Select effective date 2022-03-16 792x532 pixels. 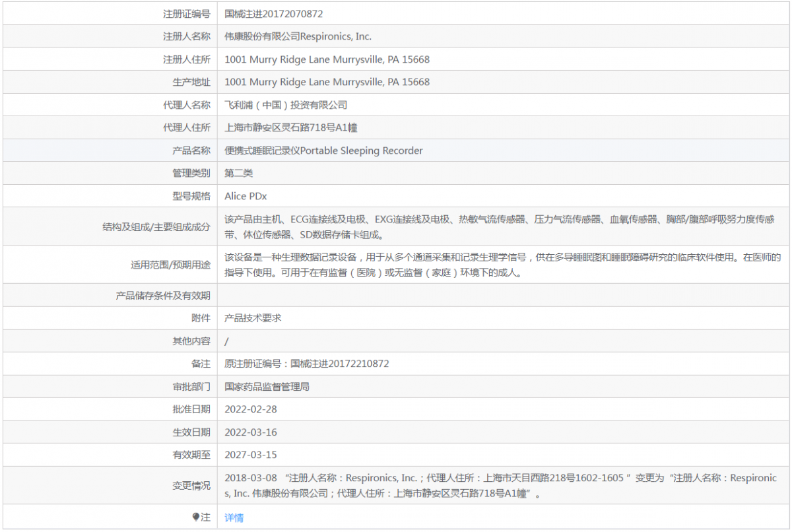(251, 432)
